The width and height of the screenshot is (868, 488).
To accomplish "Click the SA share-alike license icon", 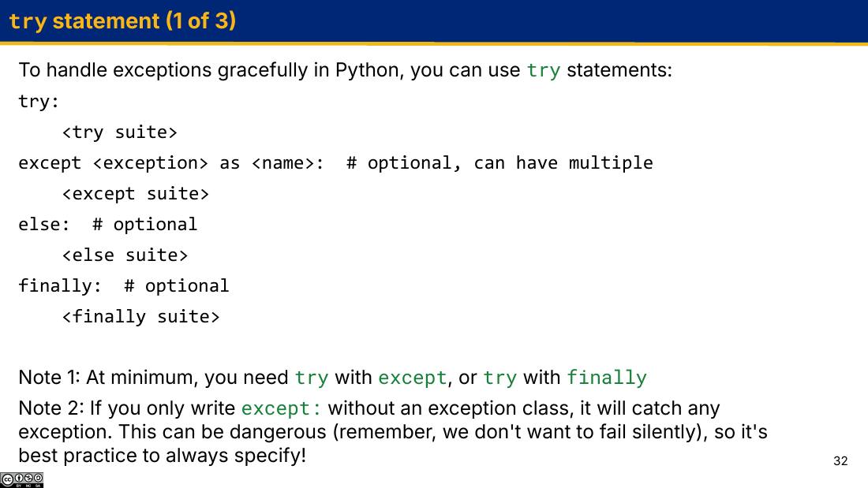I will point(38,478).
